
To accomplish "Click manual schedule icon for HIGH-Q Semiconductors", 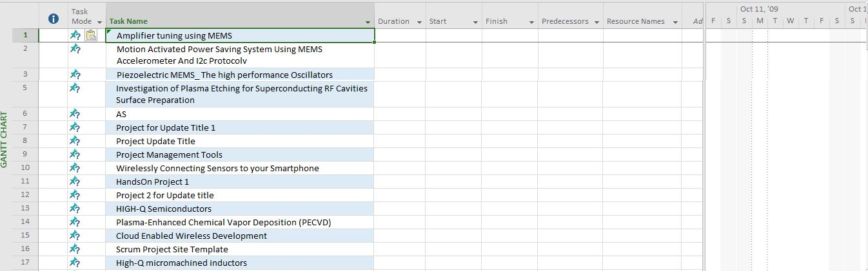I will click(x=75, y=209).
